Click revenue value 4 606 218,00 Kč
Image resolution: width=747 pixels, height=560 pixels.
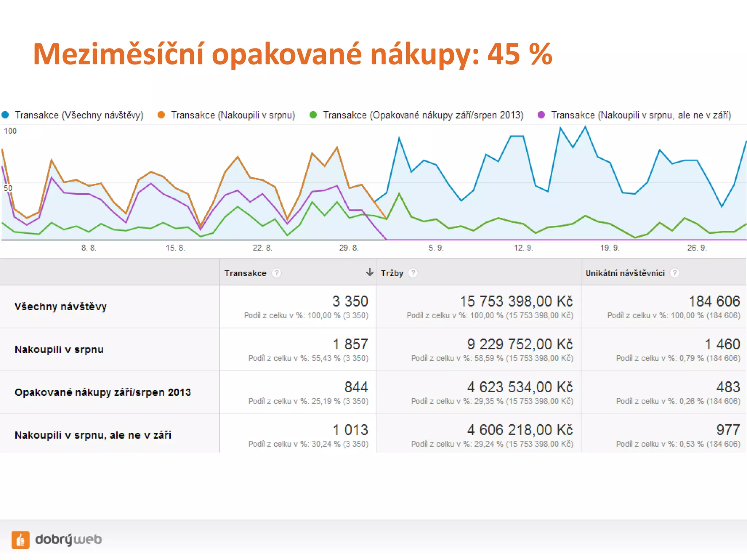[520, 430]
